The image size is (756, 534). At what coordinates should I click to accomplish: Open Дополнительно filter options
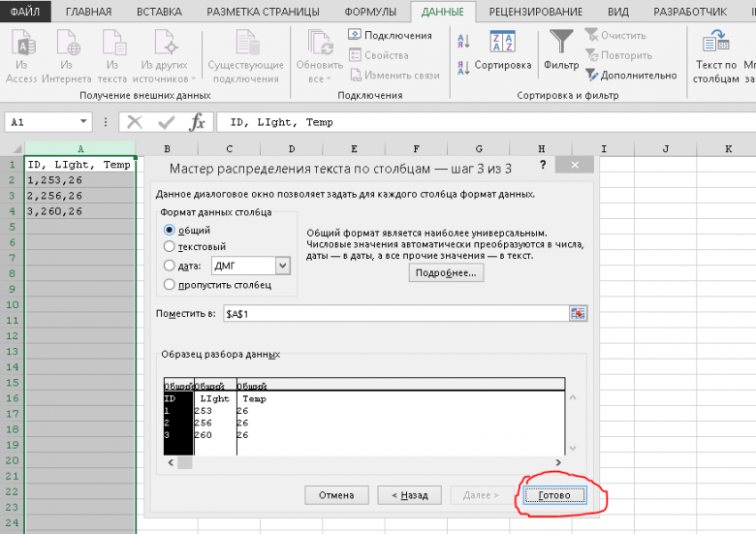[x=631, y=76]
